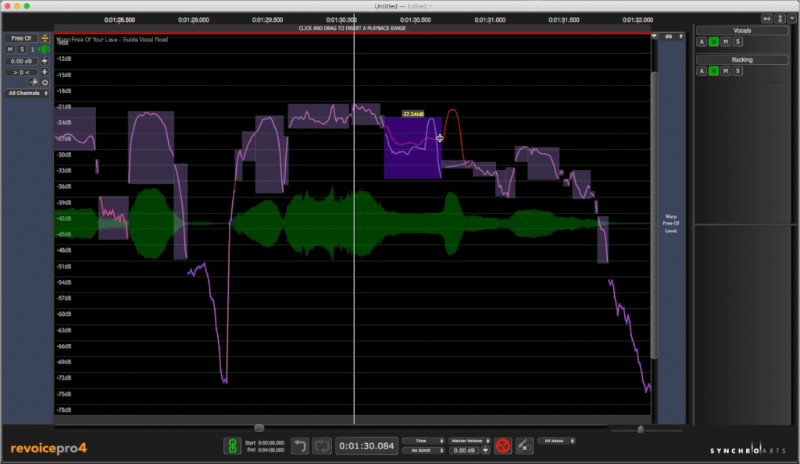
Task: Toggle the green V button in Backing group
Action: pos(713,71)
